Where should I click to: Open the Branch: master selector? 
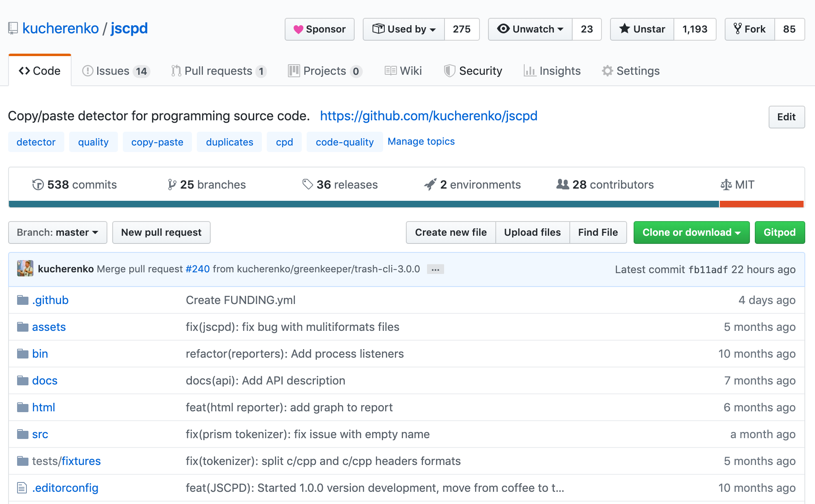[58, 232]
